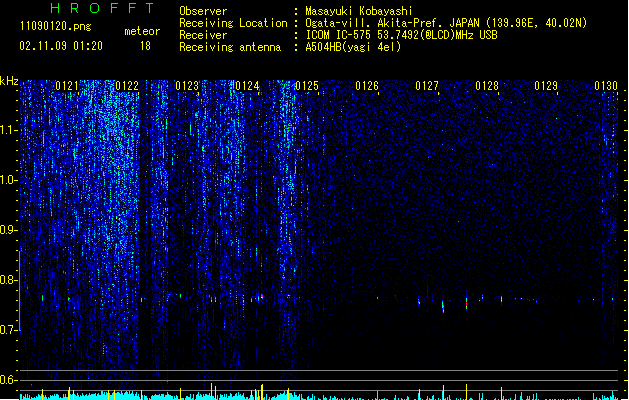The width and height of the screenshot is (629, 400).
Task: Click the 0122 time marker
Action: tap(127, 86)
